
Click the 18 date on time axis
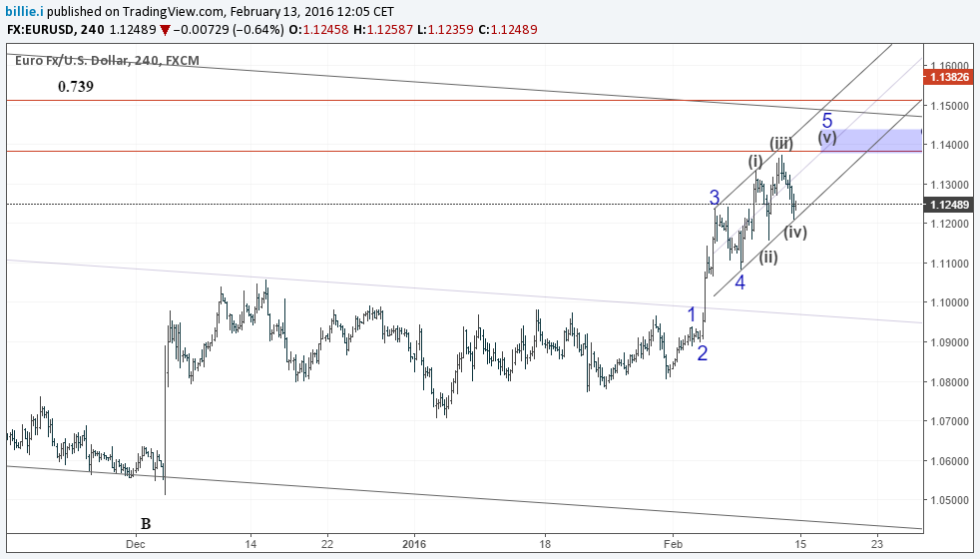(x=545, y=544)
